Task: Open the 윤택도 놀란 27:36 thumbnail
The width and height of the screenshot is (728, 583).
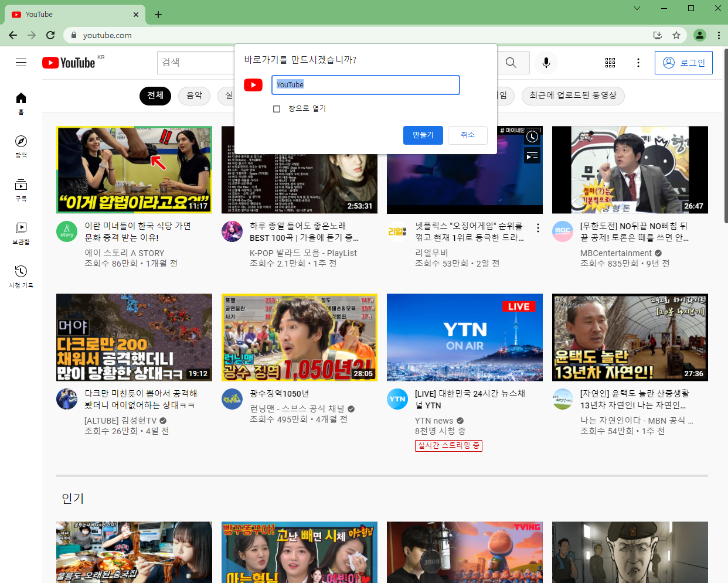Action: click(630, 337)
